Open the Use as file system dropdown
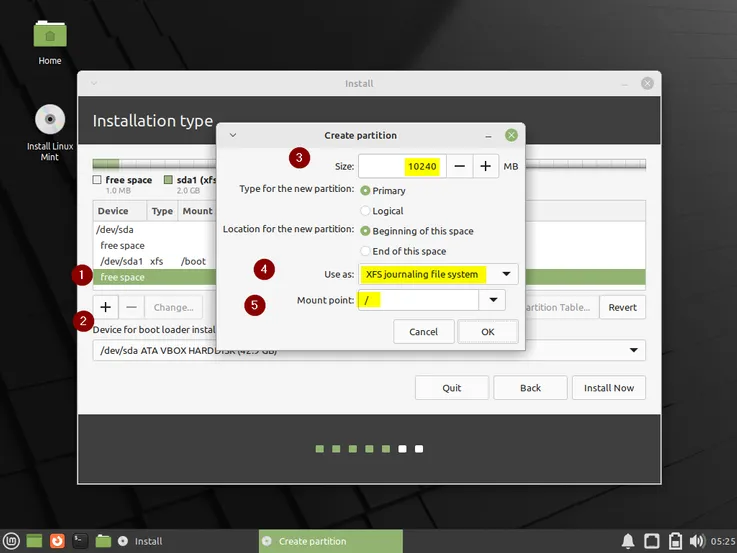737x553 pixels. tap(438, 274)
